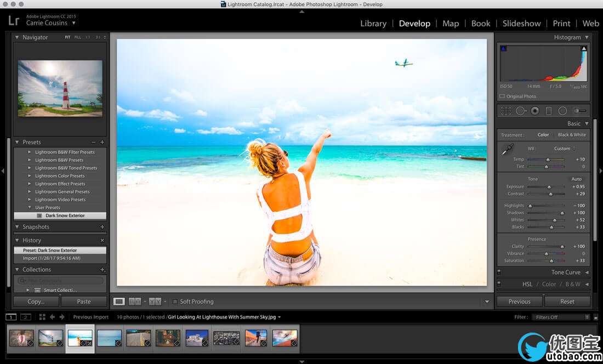The height and width of the screenshot is (364, 603).
Task: Open the Map module
Action: point(450,24)
